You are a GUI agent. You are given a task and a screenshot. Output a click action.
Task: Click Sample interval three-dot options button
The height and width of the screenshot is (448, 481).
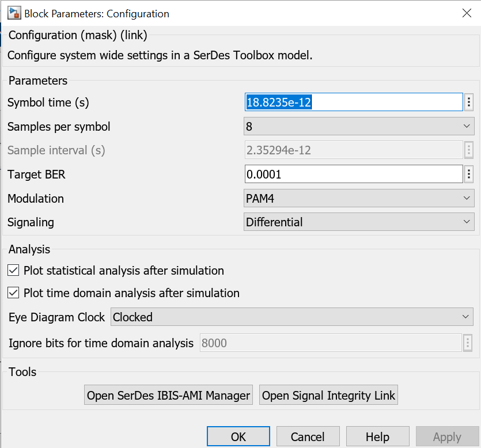point(469,150)
